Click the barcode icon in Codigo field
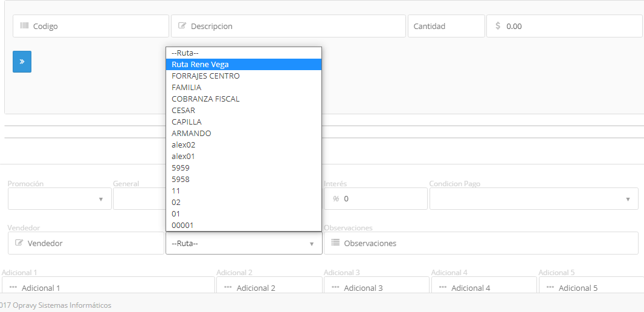 24,26
